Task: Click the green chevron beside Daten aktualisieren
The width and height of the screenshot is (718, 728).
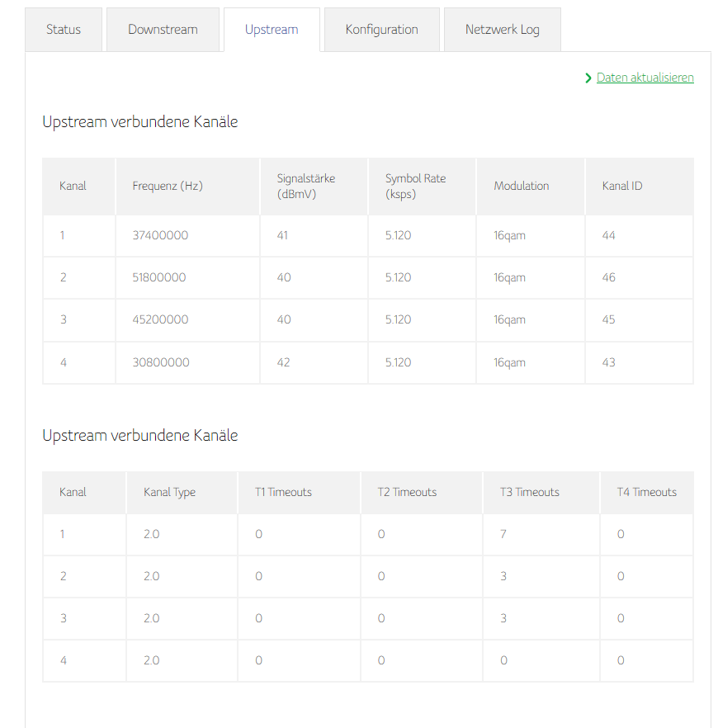Action: click(x=588, y=78)
